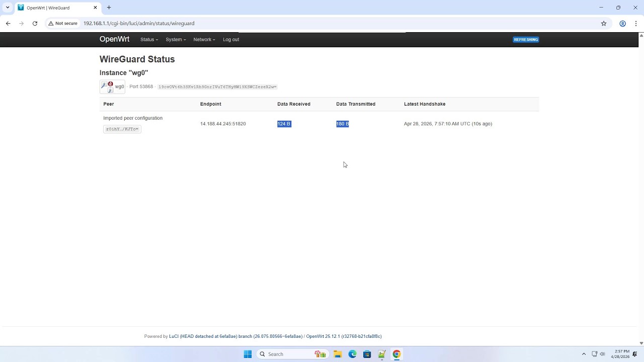Image resolution: width=644 pixels, height=362 pixels.
Task: Open the Chrome three-dot menu
Action: pyautogui.click(x=636, y=23)
